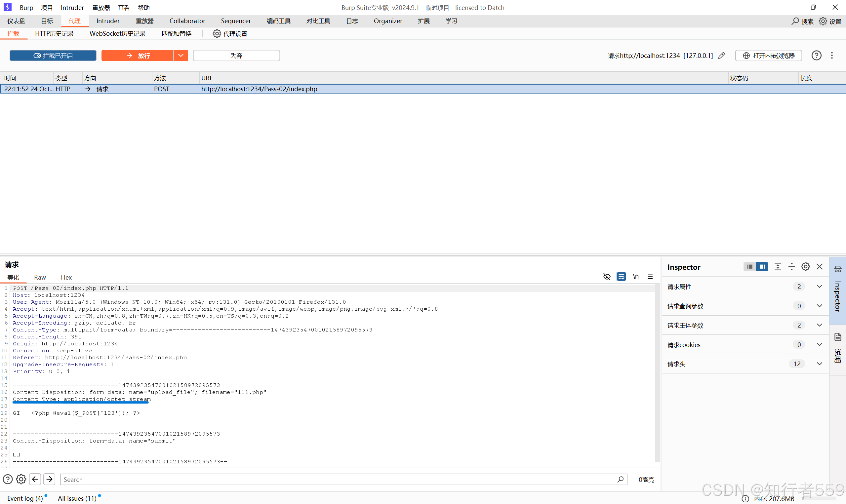Click the pencil edit target icon

tap(722, 56)
